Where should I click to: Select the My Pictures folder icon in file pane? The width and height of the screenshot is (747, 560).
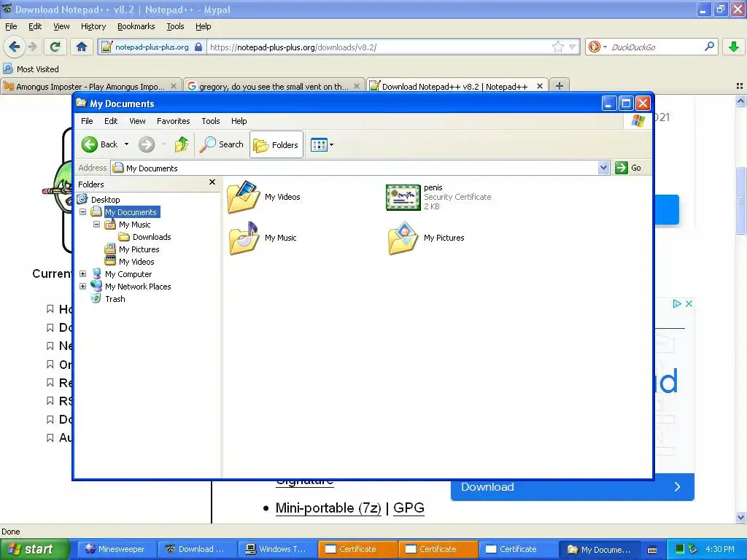click(403, 238)
